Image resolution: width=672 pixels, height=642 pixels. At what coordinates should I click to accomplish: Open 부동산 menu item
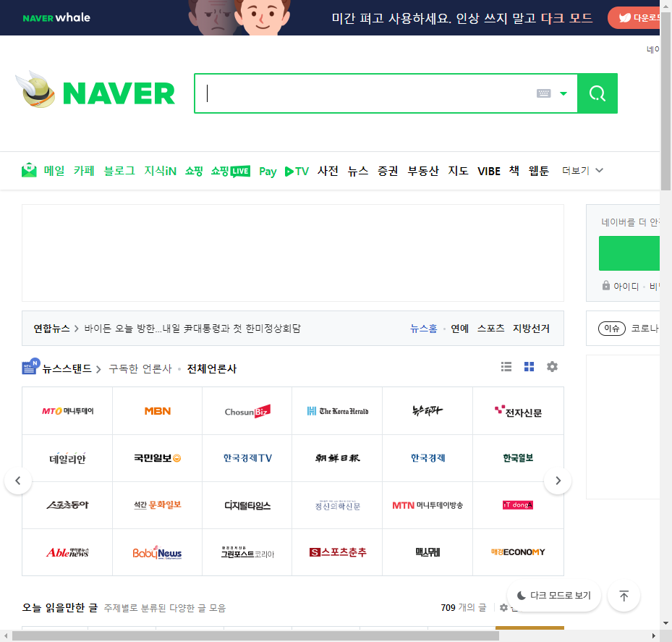coord(423,171)
